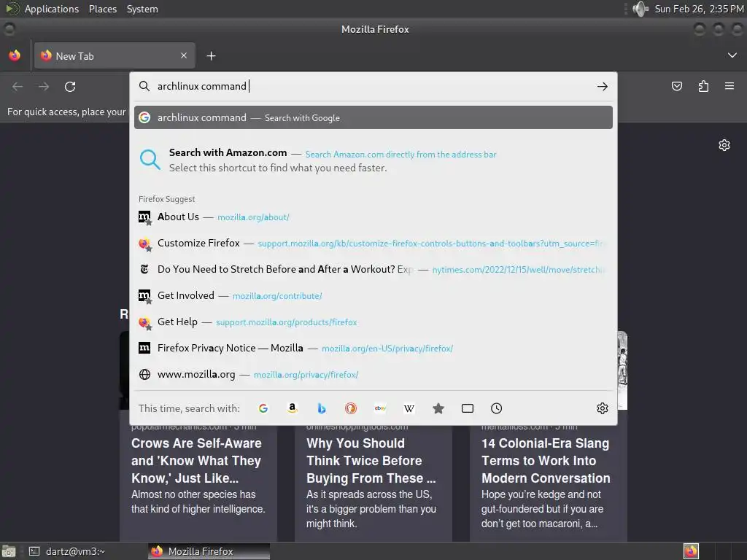
Task: Open the www.mozilla.org suggestion
Action: point(373,374)
